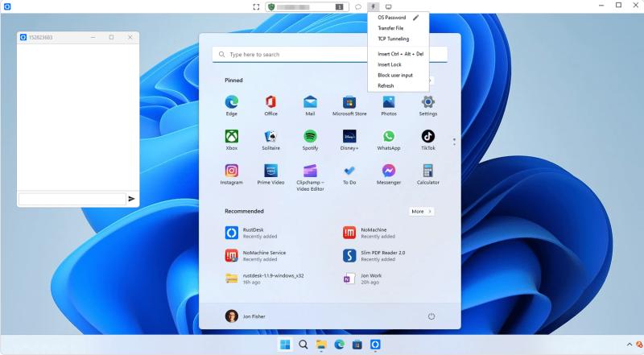Open Settings from pinned apps
Viewport: 644px width, 355px height.
(428, 105)
